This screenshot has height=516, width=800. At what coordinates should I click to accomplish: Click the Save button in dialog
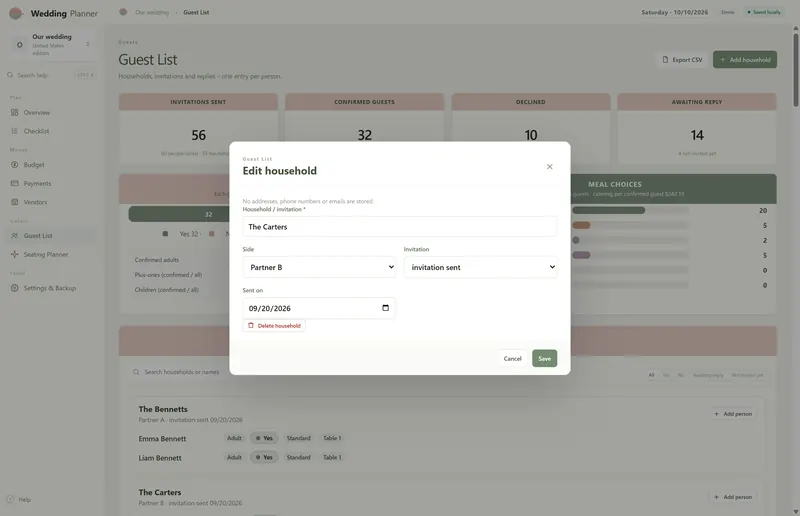[x=544, y=358]
